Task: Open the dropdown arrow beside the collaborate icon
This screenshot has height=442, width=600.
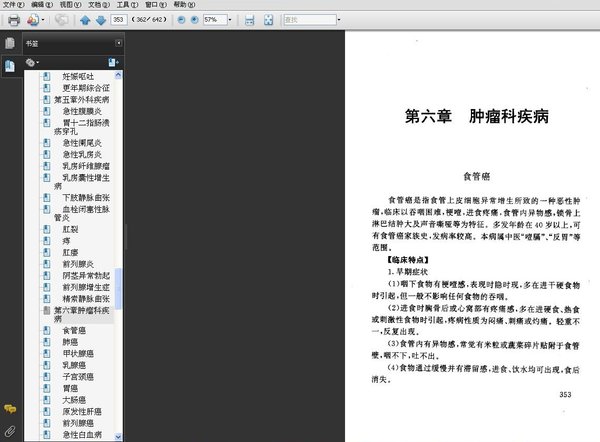Action: (43, 20)
